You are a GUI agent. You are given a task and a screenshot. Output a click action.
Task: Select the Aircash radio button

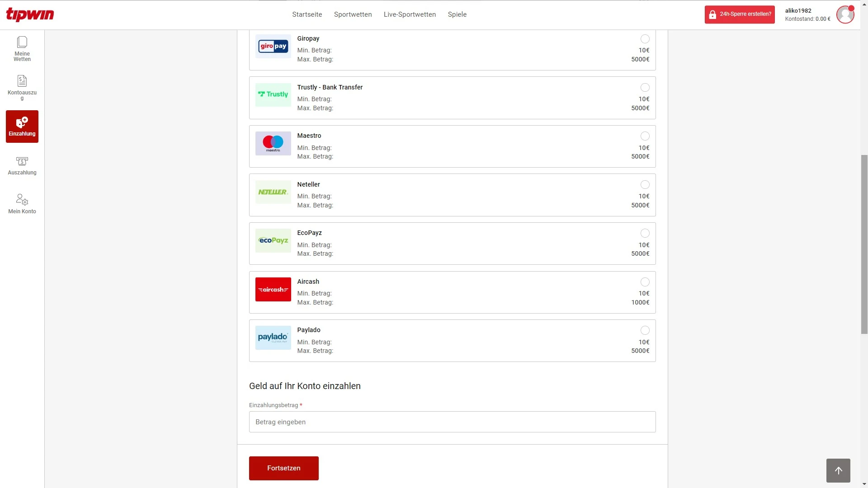click(645, 282)
